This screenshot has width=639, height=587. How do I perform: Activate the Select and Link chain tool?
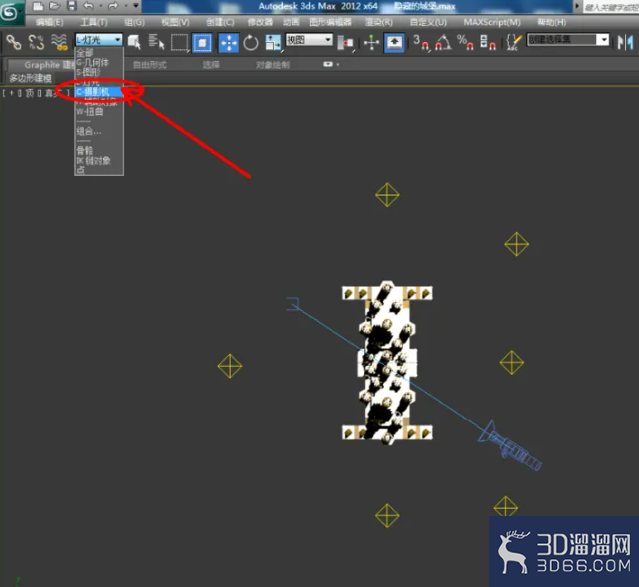[13, 42]
